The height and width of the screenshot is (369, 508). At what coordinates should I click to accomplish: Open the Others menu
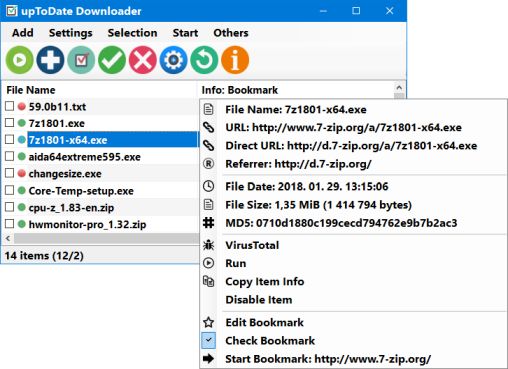[231, 33]
